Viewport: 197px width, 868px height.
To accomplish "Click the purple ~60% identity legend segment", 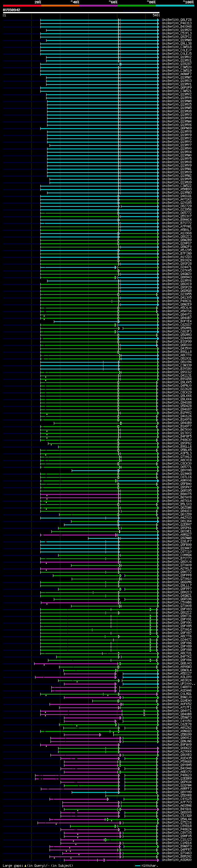I will 98,6.
